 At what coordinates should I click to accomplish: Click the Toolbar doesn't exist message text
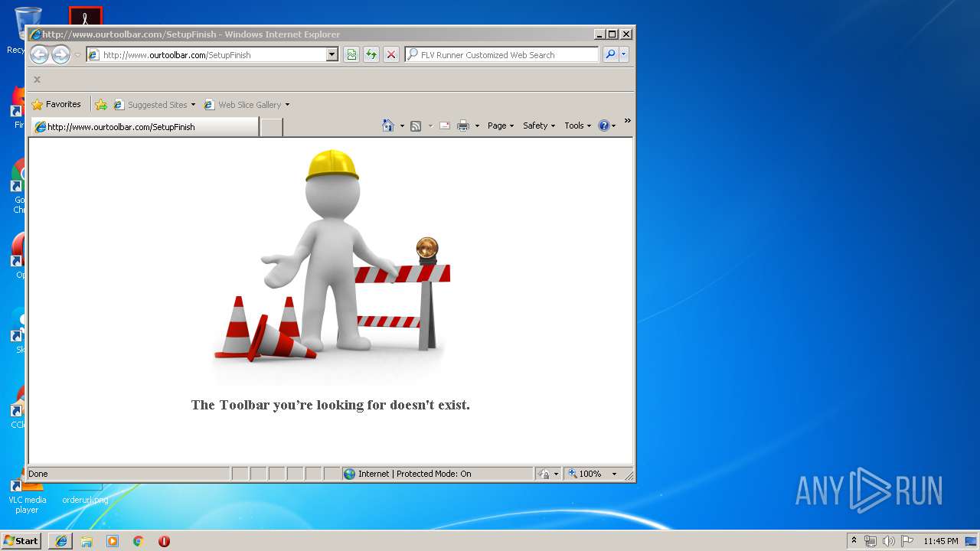(330, 405)
